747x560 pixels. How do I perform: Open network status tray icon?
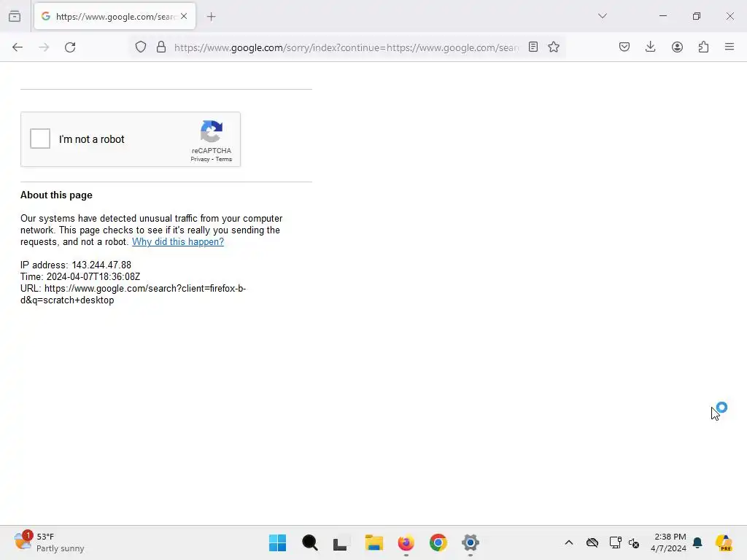(x=615, y=542)
